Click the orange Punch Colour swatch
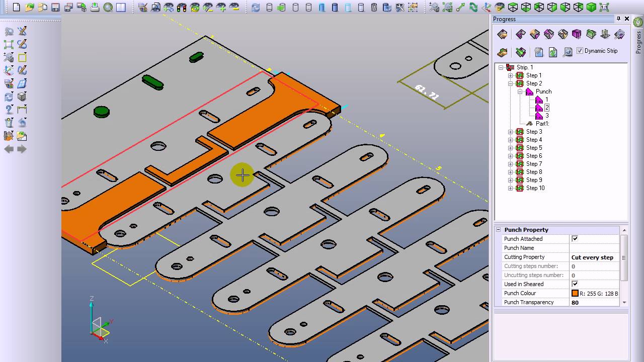The image size is (644, 362). click(575, 293)
